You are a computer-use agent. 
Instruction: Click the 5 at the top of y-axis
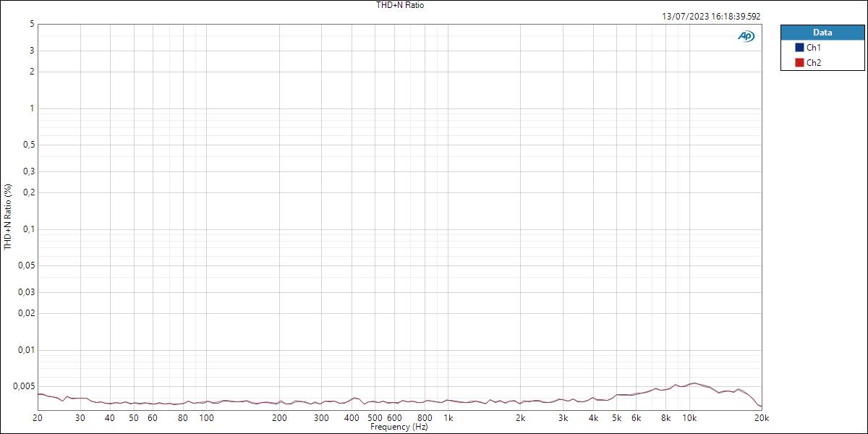click(x=30, y=22)
